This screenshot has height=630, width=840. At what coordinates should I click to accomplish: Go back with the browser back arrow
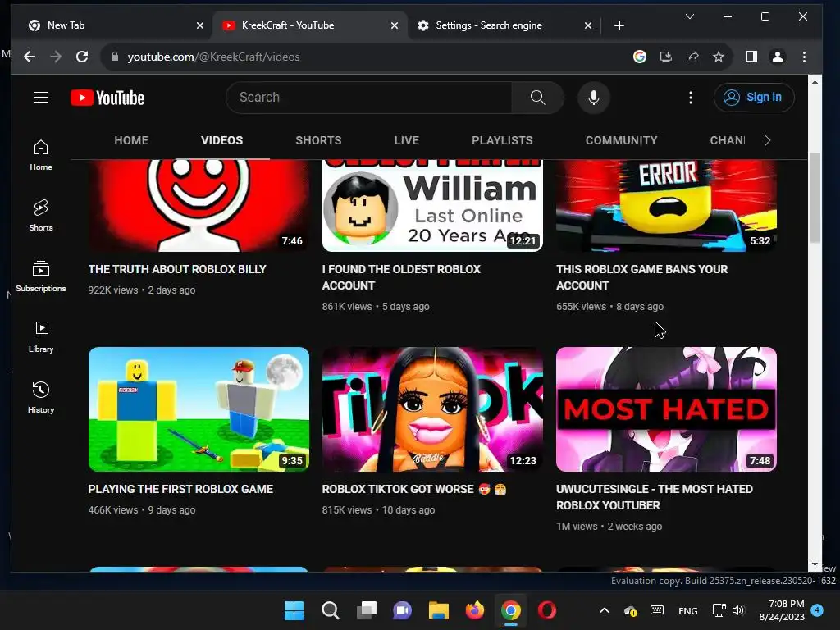pyautogui.click(x=30, y=57)
